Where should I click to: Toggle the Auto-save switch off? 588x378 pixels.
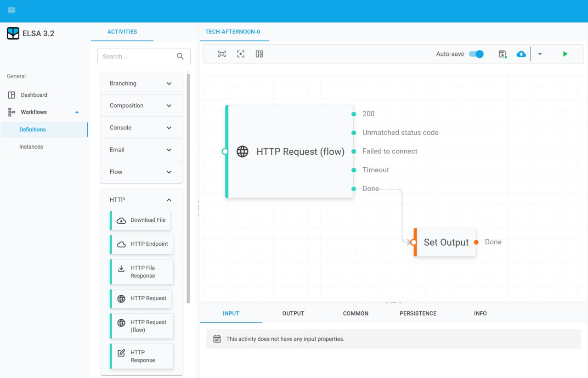tap(476, 54)
